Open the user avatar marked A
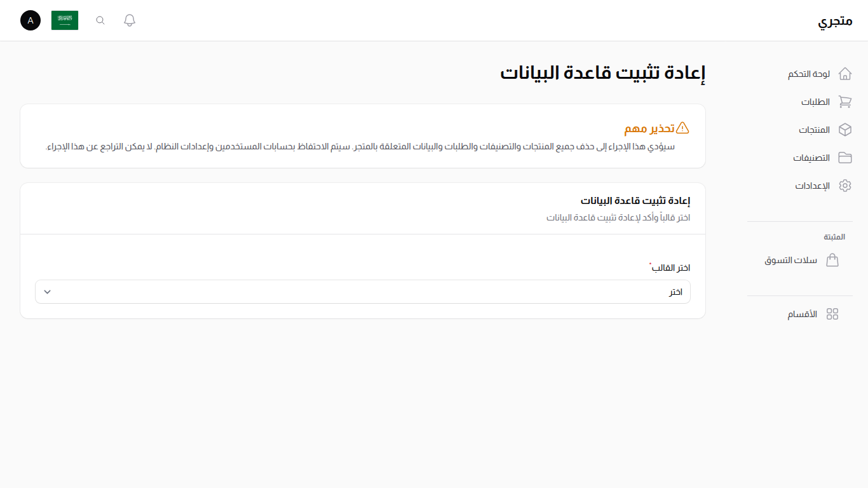The width and height of the screenshot is (868, 488). coord(30,20)
